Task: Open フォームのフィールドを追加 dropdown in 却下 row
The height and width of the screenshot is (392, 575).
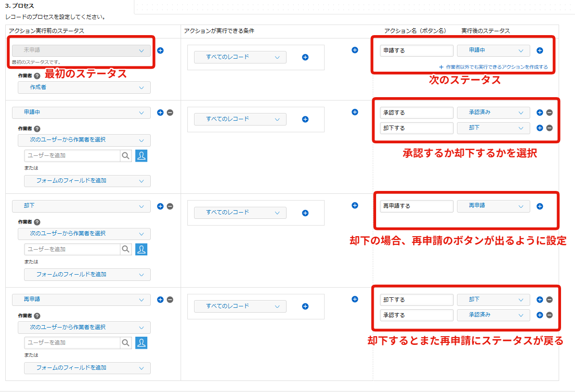Action: 87,275
